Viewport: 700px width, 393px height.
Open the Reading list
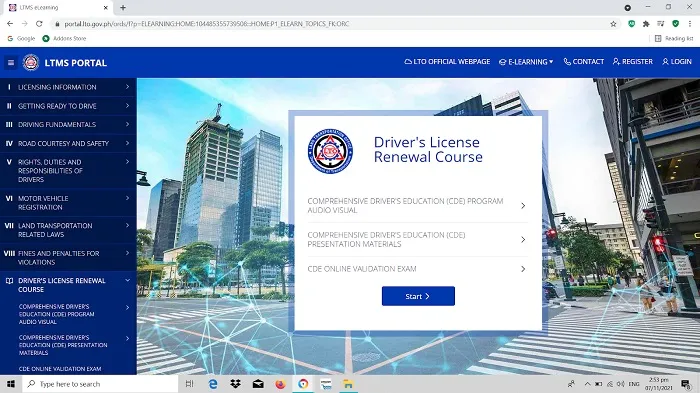(674, 38)
